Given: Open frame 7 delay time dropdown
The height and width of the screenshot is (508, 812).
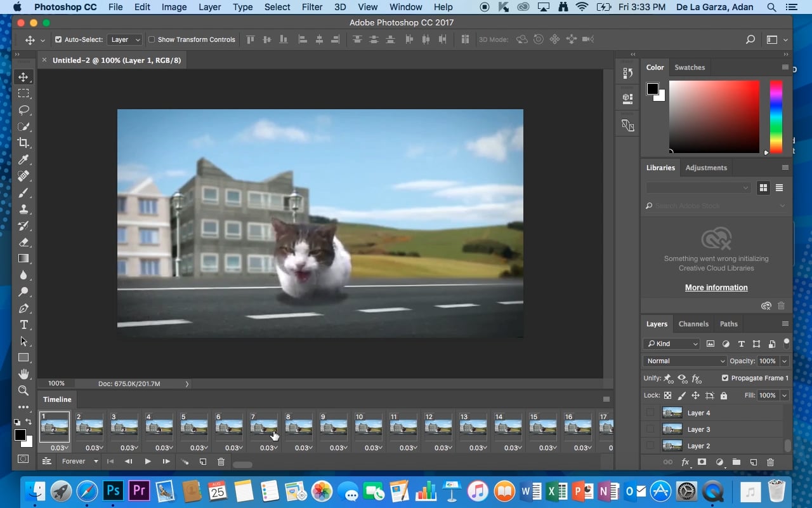Looking at the screenshot, I should pos(269,448).
